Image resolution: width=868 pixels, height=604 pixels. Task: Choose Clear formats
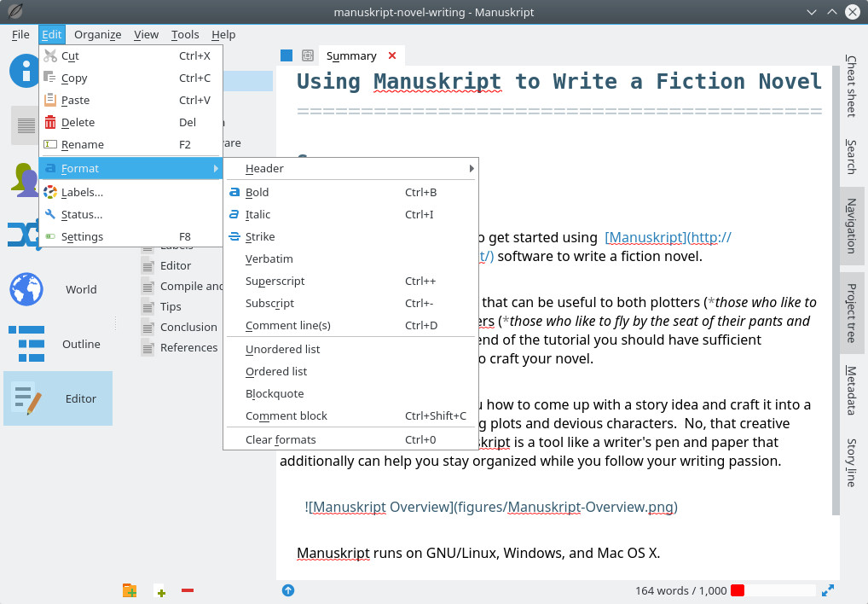[x=351, y=439]
